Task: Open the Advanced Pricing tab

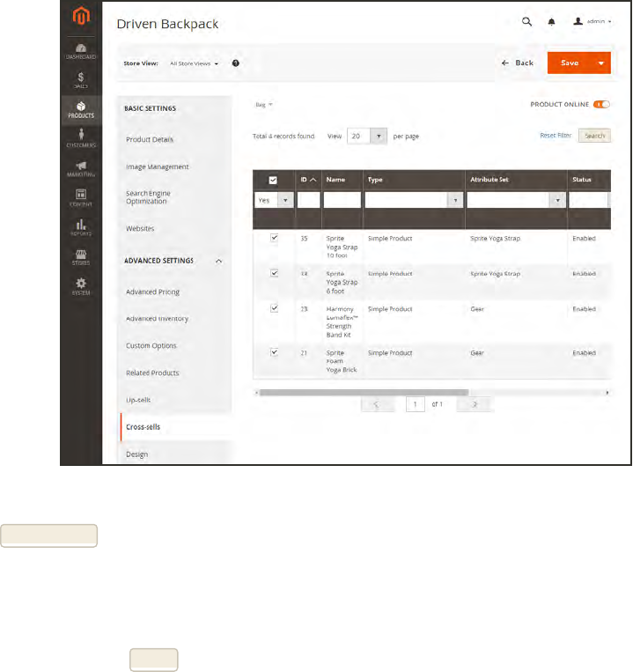Action: point(152,292)
